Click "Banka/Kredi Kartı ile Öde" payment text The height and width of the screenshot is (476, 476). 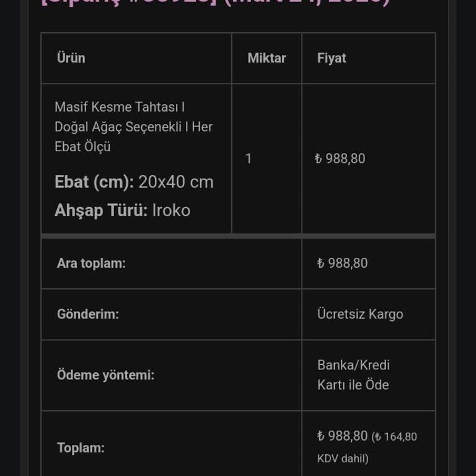(353, 375)
